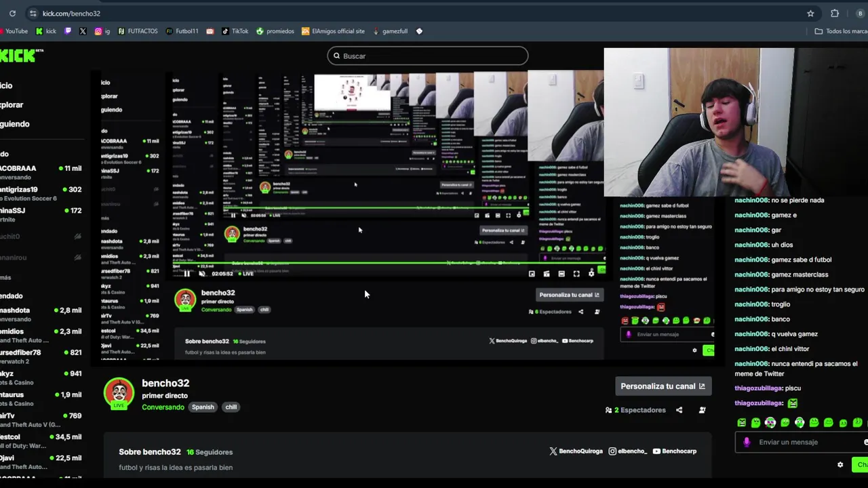Open the Twitch bookmark icon
Viewport: 868px width, 488px height.
[68, 31]
